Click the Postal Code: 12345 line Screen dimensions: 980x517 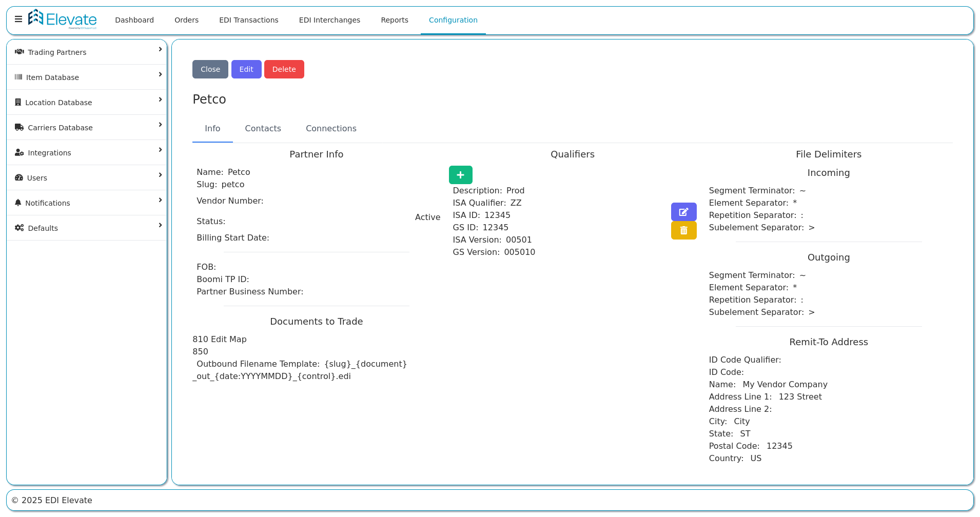tap(751, 446)
